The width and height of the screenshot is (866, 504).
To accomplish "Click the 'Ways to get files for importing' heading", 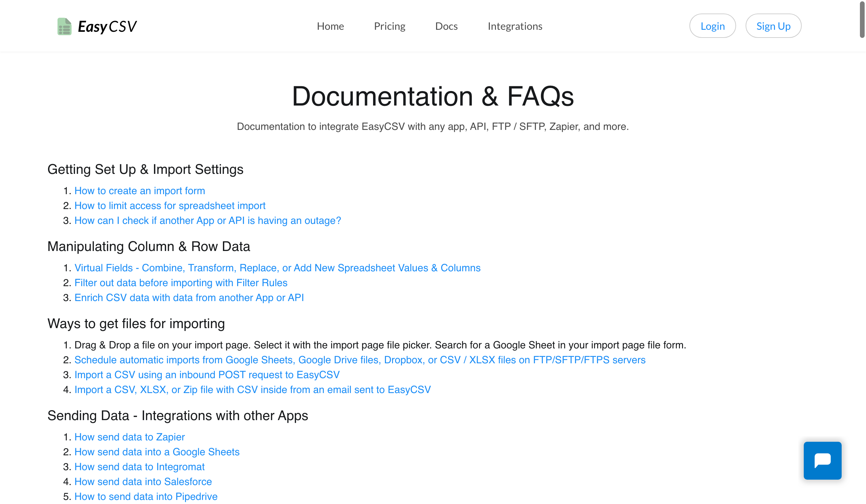I will click(136, 324).
